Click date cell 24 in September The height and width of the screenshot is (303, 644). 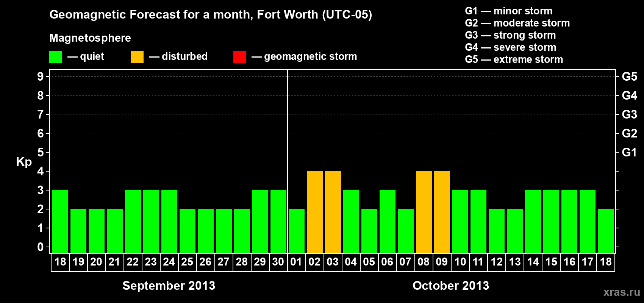169,262
